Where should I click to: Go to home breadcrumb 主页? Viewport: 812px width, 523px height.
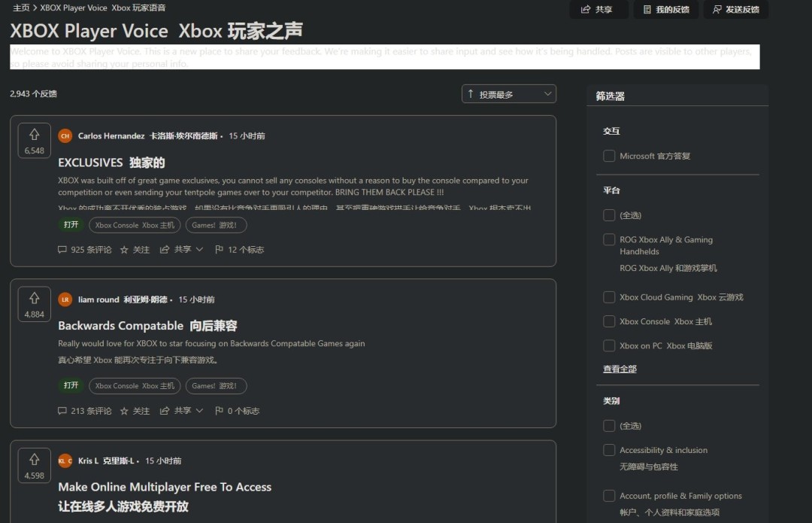click(21, 8)
